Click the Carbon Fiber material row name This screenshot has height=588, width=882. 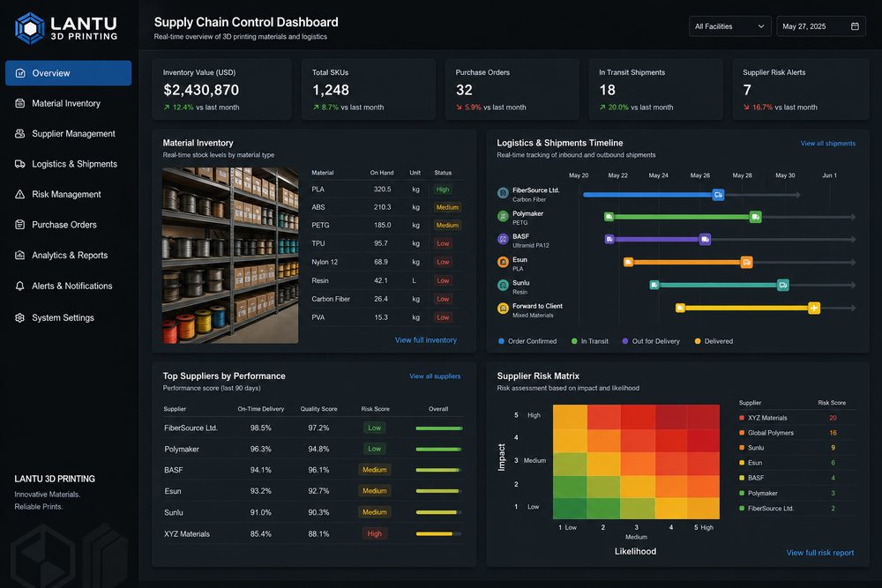pyautogui.click(x=331, y=299)
